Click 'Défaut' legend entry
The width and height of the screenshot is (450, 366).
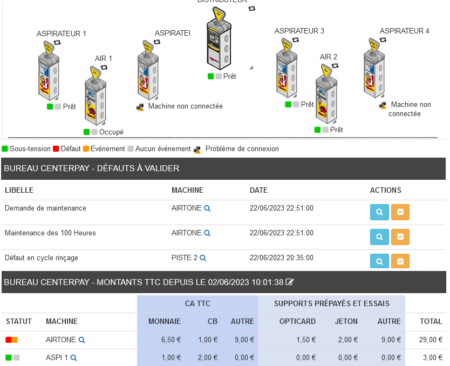67,149
